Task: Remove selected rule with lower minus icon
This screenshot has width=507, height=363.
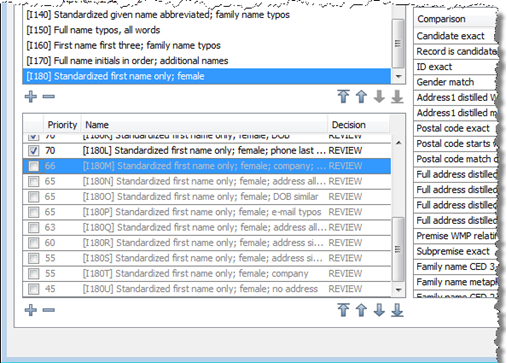Action: (x=49, y=310)
